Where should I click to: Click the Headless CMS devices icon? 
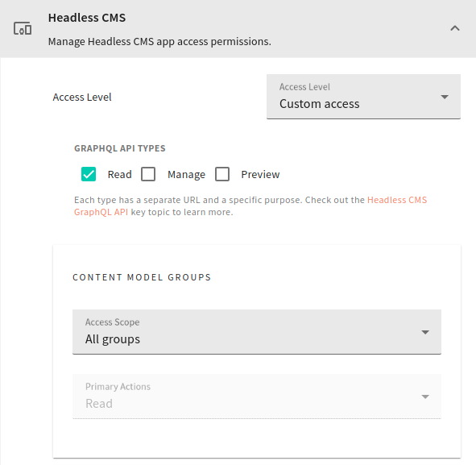click(23, 28)
